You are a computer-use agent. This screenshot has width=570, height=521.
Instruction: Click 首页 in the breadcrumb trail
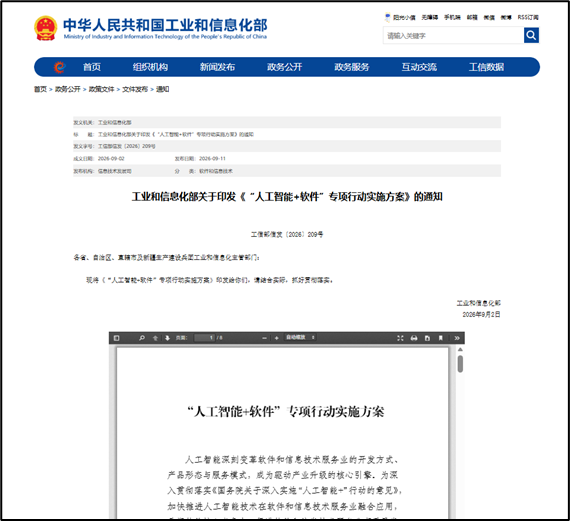point(40,89)
